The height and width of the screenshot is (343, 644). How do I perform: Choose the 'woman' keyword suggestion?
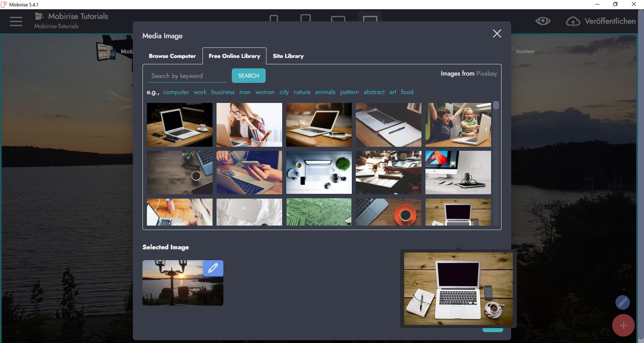point(265,92)
